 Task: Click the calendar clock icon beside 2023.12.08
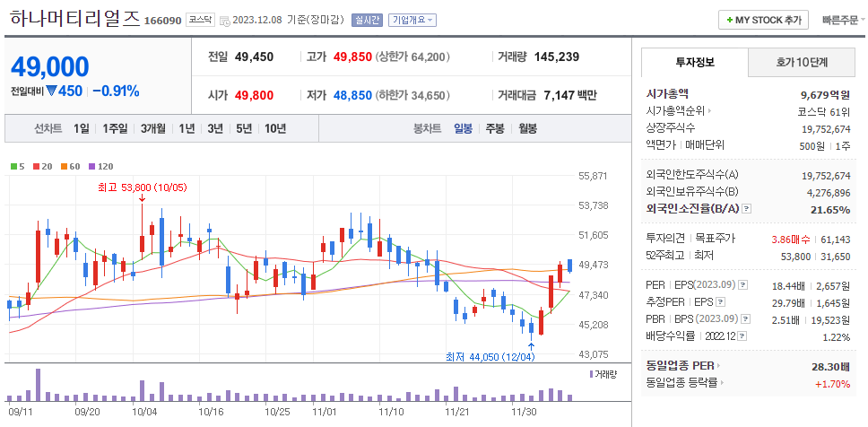coord(225,21)
